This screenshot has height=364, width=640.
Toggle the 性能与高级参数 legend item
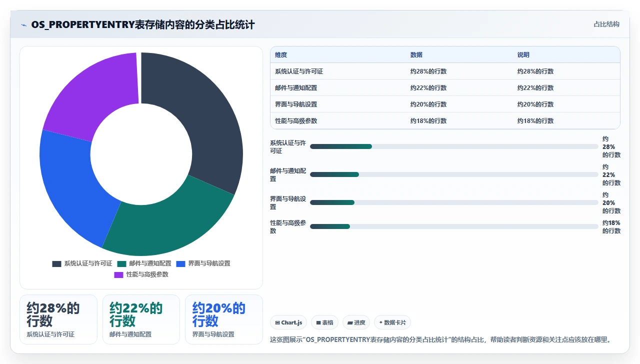(x=141, y=274)
